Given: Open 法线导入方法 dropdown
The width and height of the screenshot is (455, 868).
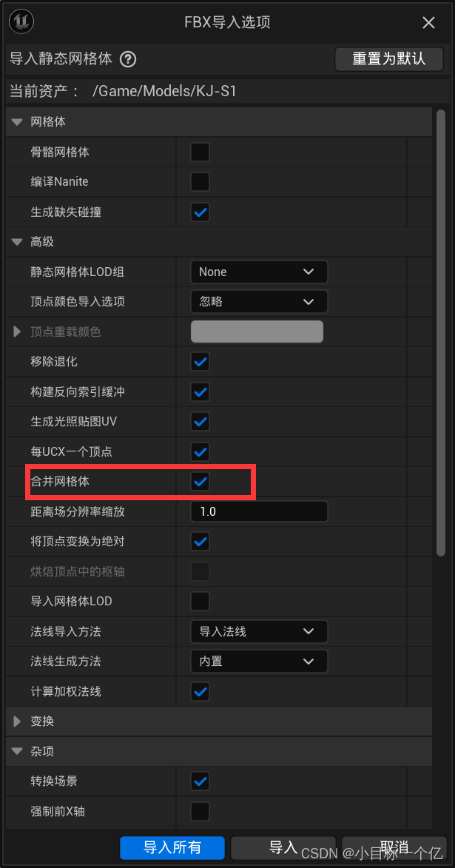Looking at the screenshot, I should (x=259, y=632).
